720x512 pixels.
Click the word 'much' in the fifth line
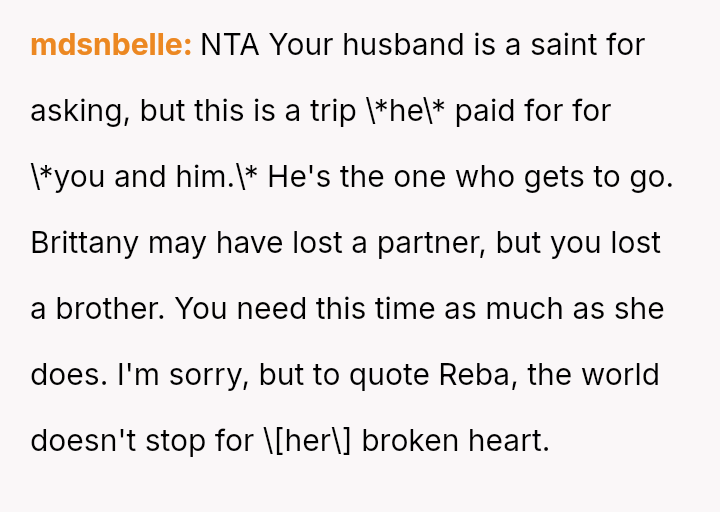524,309
